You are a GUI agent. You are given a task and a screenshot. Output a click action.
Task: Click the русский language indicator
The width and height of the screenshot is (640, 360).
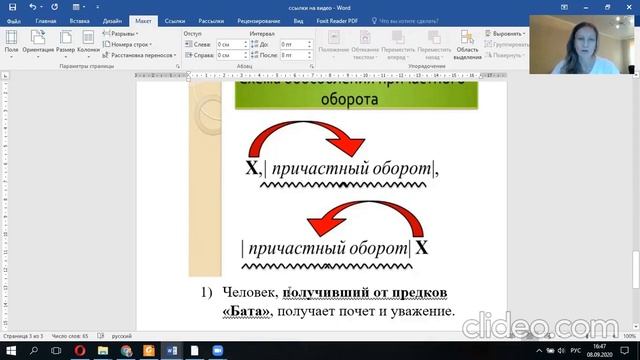pos(122,336)
